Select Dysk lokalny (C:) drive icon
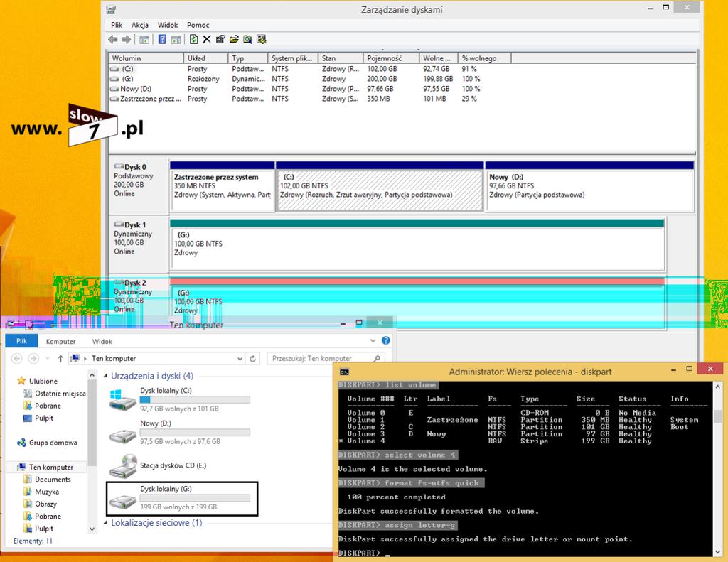 pos(122,400)
